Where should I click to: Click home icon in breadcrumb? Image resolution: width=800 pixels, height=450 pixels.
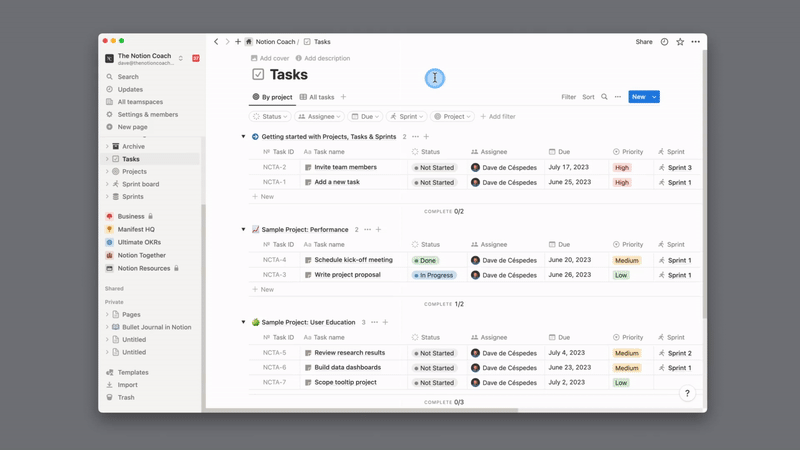point(248,42)
